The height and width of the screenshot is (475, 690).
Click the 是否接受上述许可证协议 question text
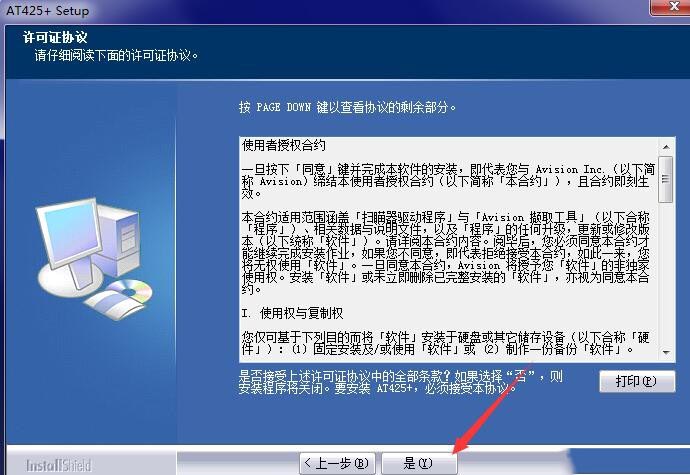tap(400, 382)
